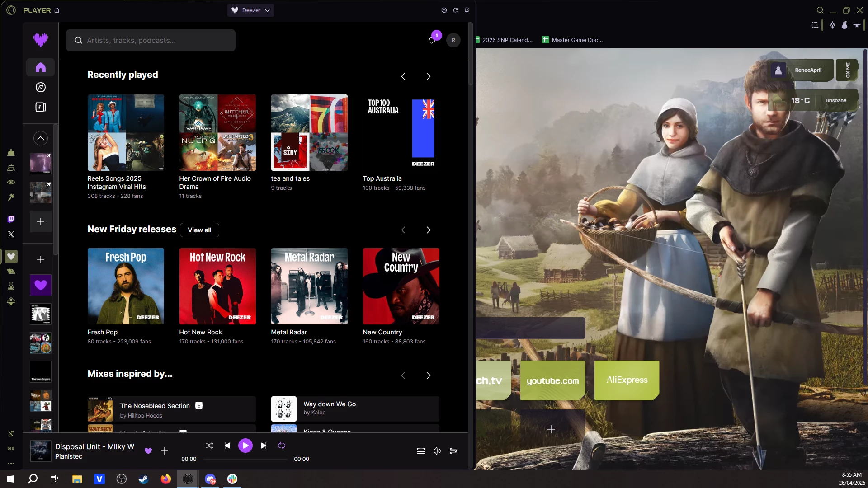Show next Recently played items
This screenshot has height=488, width=868.
coord(428,76)
